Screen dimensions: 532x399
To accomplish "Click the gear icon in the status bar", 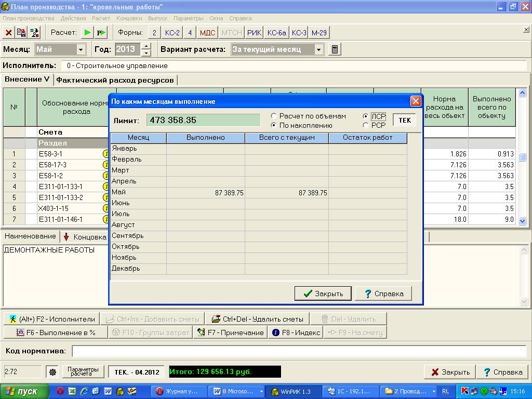I will click(52, 372).
